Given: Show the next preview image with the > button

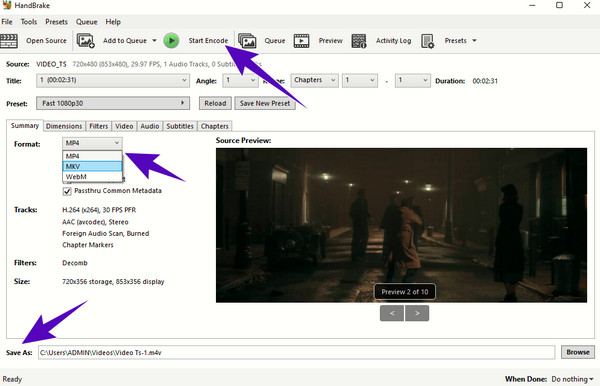Looking at the screenshot, I should (417, 313).
